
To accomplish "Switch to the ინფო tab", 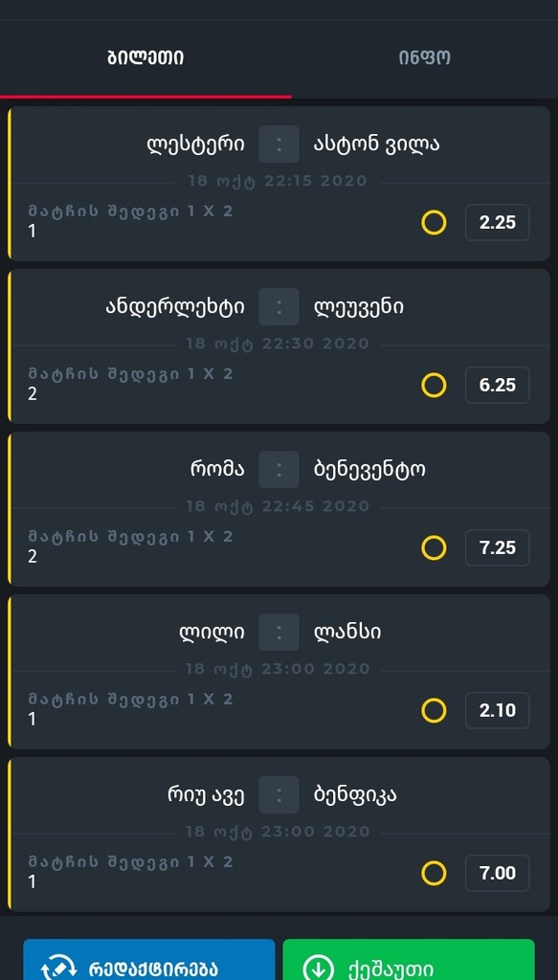I will tap(423, 57).
